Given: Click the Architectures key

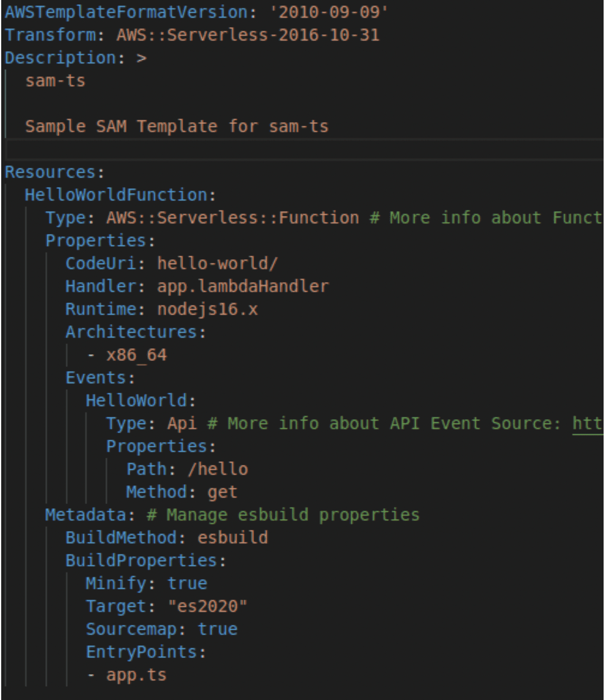Looking at the screenshot, I should point(131,332).
